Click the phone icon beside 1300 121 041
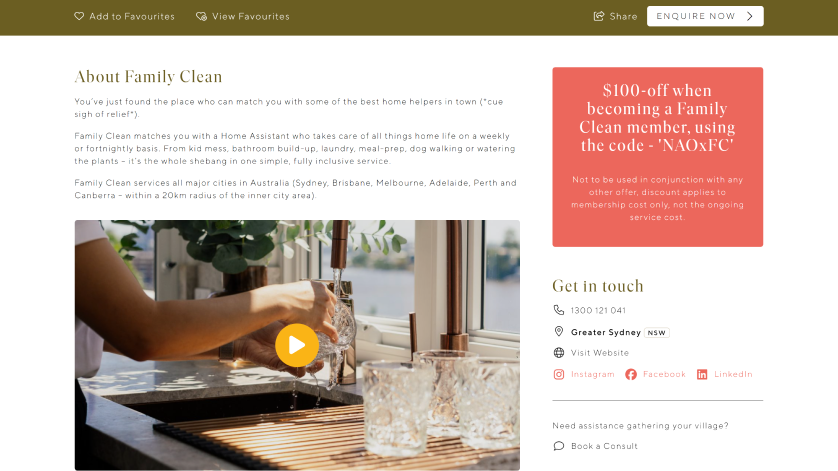The width and height of the screenshot is (838, 471). pyautogui.click(x=558, y=310)
